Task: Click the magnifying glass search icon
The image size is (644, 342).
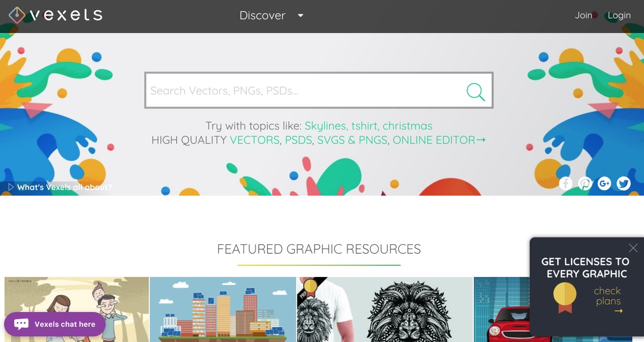Action: (x=475, y=91)
